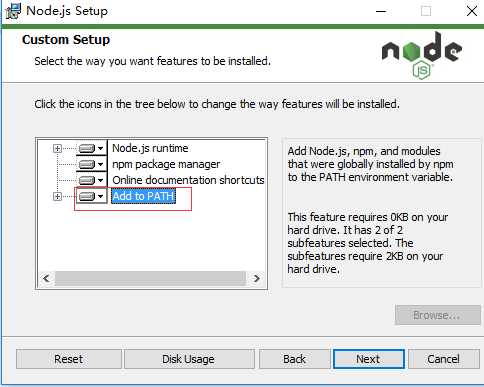Viewport: 484px width, 387px height.
Task: Open the npm package manager feature dropdown
Action: point(92,164)
